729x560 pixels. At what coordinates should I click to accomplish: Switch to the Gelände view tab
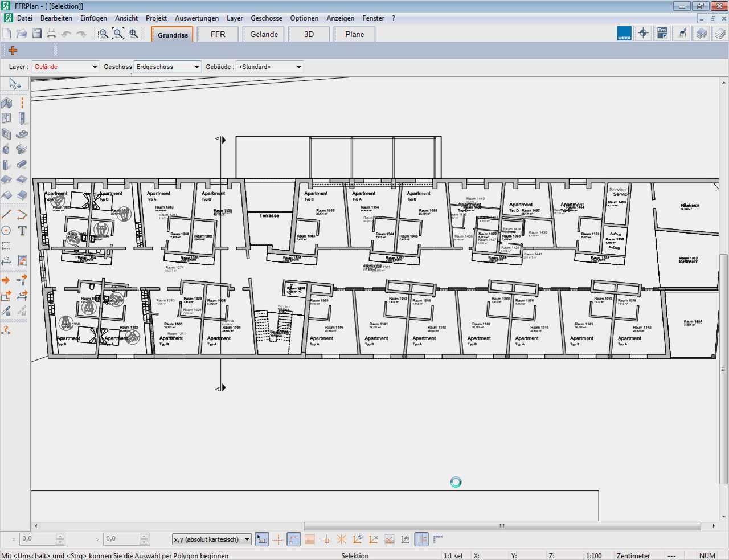click(264, 34)
